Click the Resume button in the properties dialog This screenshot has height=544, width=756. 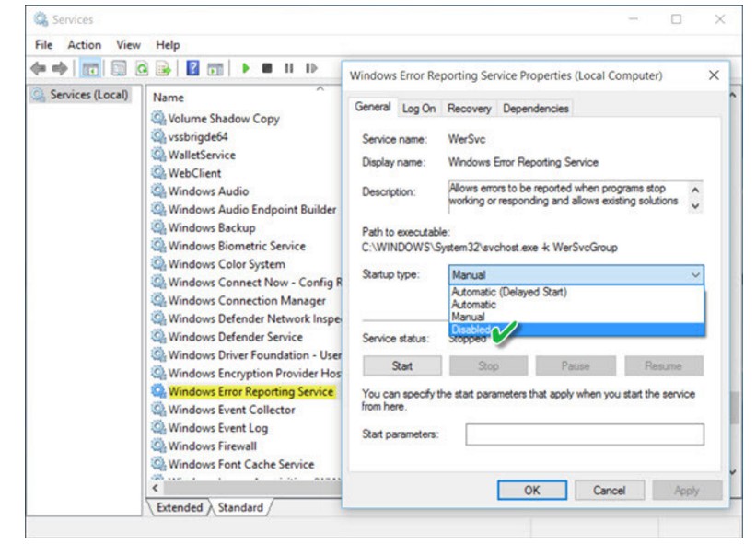coord(664,365)
